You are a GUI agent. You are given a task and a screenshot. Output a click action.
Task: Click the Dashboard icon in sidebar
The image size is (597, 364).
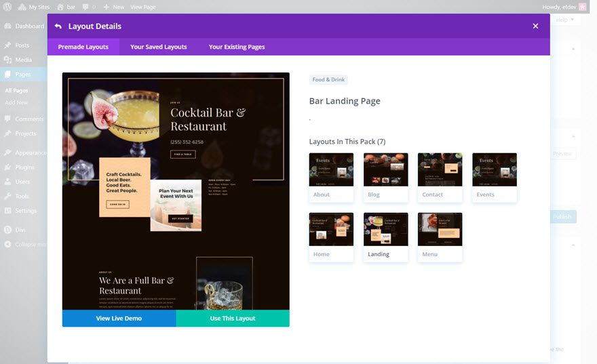tap(7, 26)
